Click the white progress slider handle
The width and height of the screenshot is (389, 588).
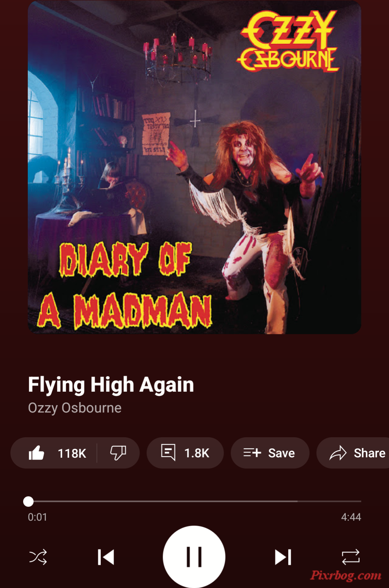[28, 501]
